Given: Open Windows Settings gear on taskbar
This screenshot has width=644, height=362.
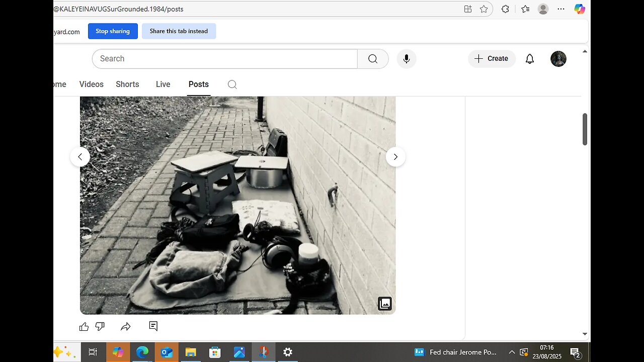Looking at the screenshot, I should pyautogui.click(x=288, y=352).
